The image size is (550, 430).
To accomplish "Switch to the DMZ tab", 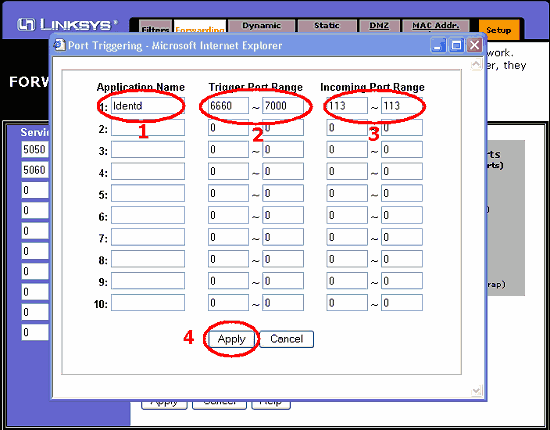I will 379,26.
